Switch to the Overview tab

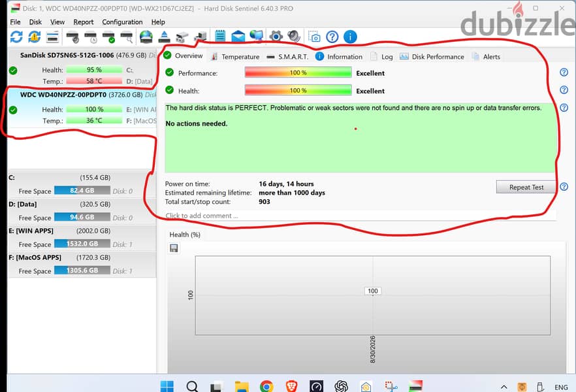[184, 56]
